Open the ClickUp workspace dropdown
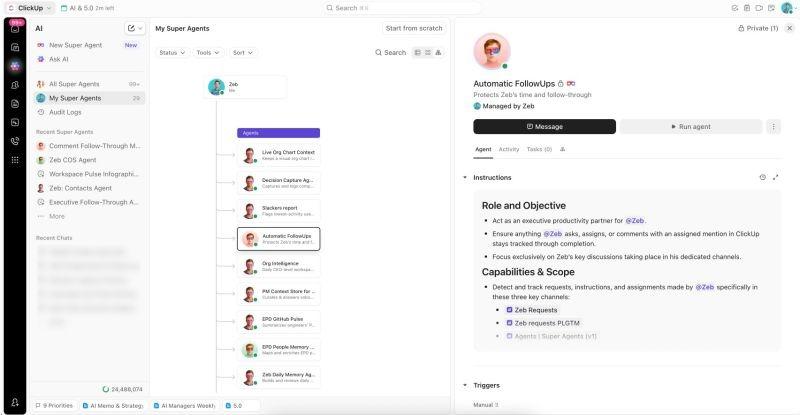Image resolution: width=800 pixels, height=415 pixels. [30, 8]
